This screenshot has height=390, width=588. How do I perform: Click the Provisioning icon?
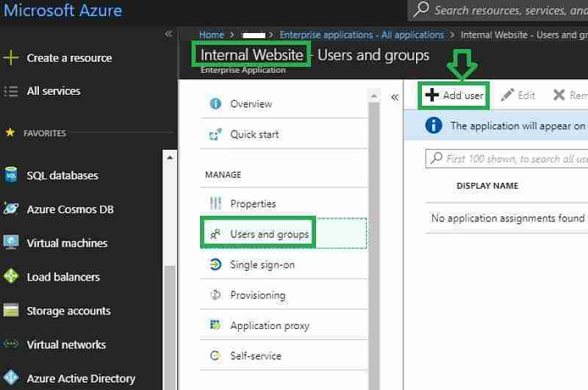215,295
